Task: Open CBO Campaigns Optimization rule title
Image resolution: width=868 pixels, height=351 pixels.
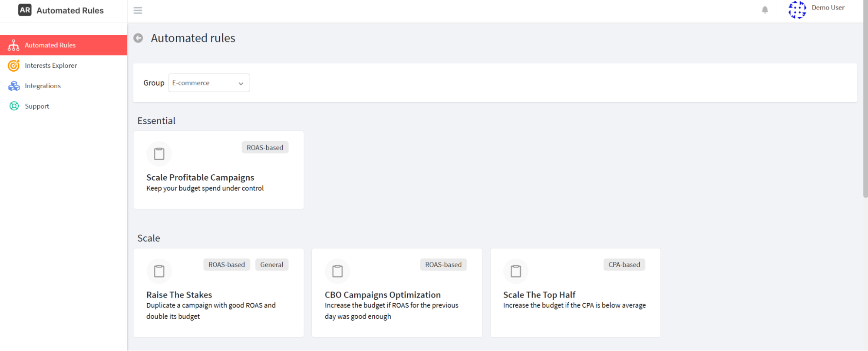Action: pos(383,295)
